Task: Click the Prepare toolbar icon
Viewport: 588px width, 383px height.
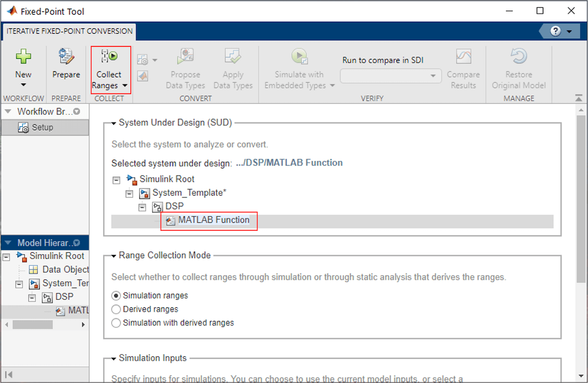Action: [x=66, y=57]
